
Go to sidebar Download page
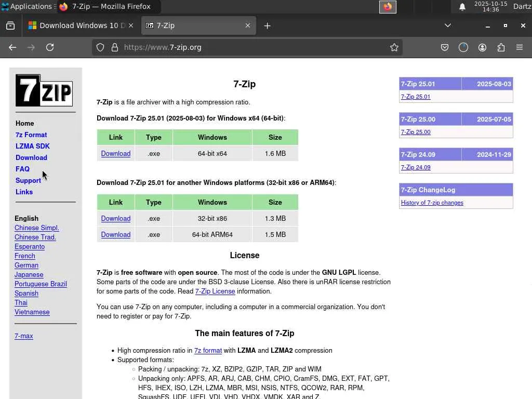click(x=31, y=158)
